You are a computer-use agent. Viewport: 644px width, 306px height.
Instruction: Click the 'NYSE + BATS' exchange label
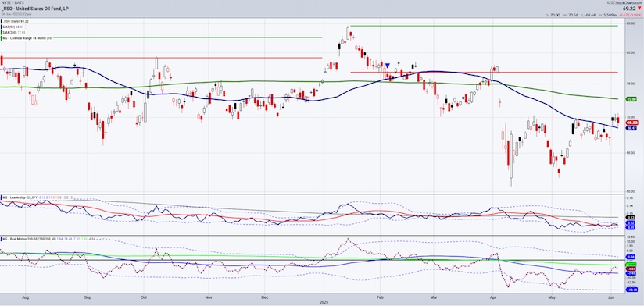(x=13, y=3)
